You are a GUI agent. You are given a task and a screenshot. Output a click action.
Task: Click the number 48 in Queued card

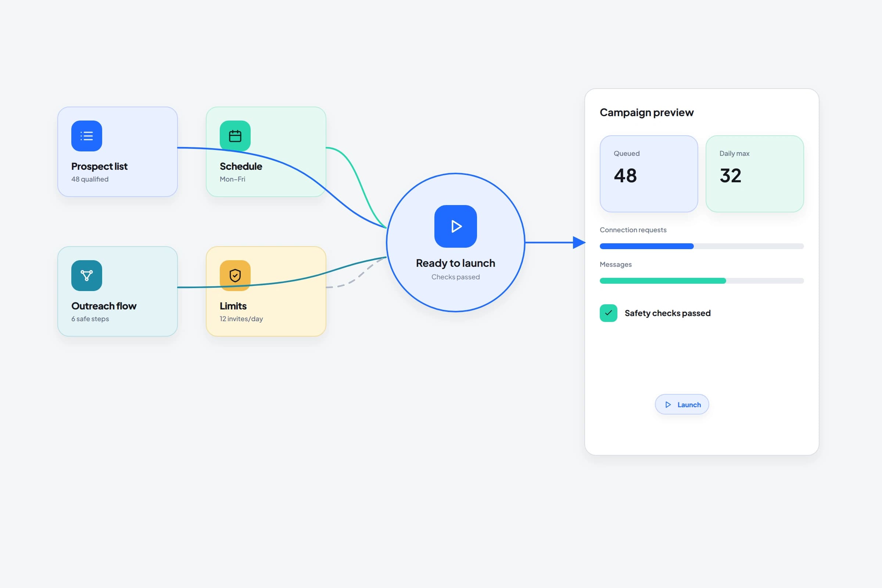[625, 176]
